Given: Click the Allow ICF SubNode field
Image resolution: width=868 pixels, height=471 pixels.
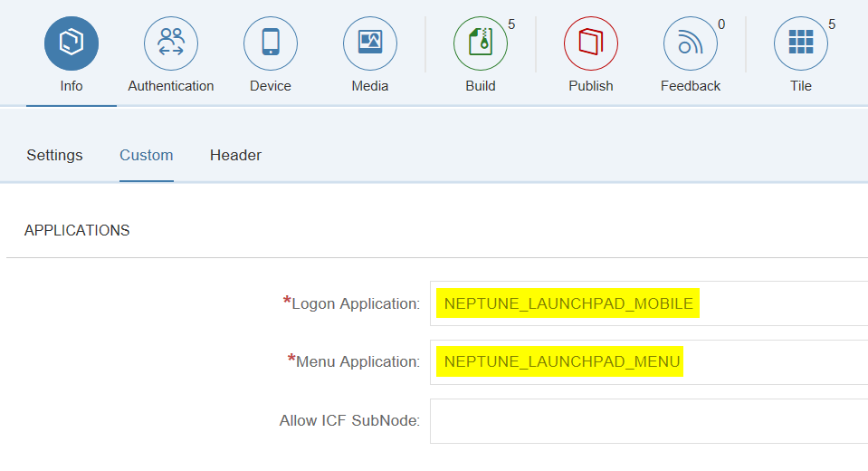Looking at the screenshot, I should tap(649, 421).
